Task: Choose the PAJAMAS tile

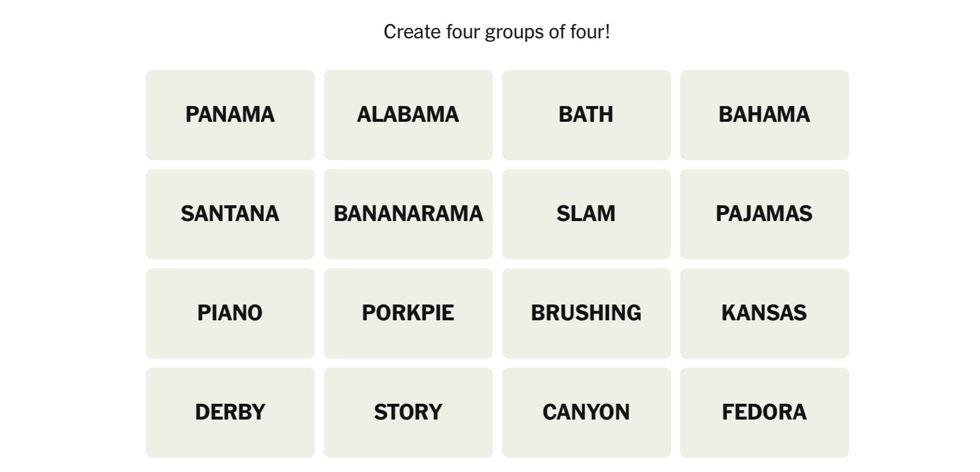Action: (764, 214)
